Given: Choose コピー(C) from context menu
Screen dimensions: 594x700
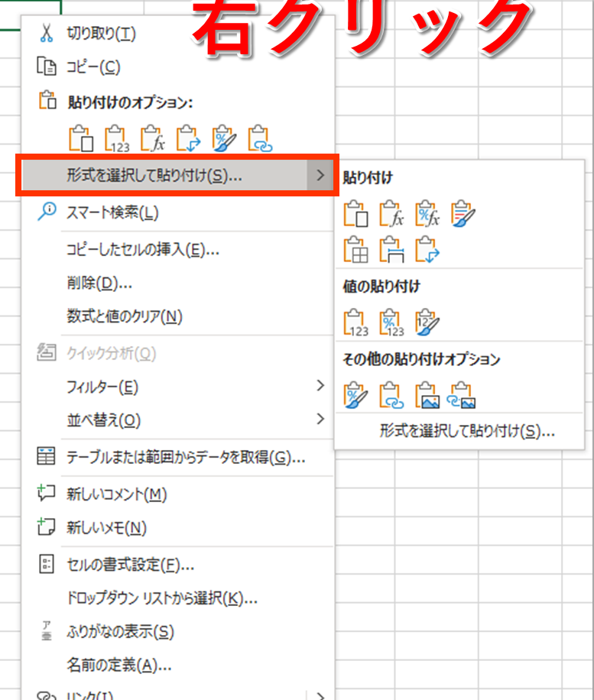Looking at the screenshot, I should [178, 66].
